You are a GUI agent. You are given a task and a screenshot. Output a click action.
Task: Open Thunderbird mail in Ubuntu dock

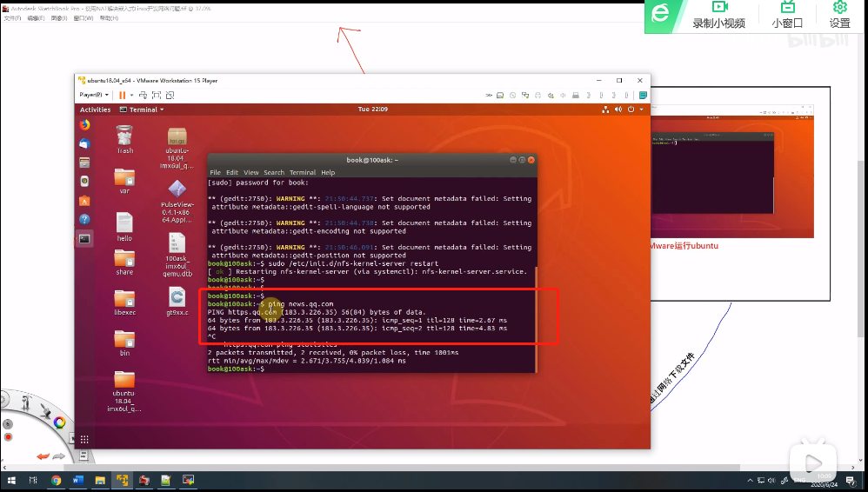[x=84, y=144]
